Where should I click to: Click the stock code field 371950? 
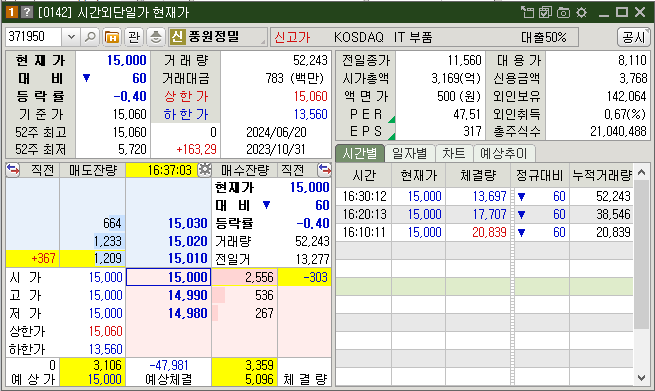tap(33, 37)
